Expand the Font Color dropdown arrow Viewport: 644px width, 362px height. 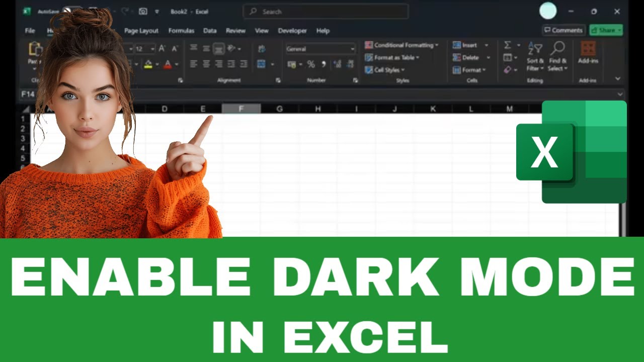[176, 64]
